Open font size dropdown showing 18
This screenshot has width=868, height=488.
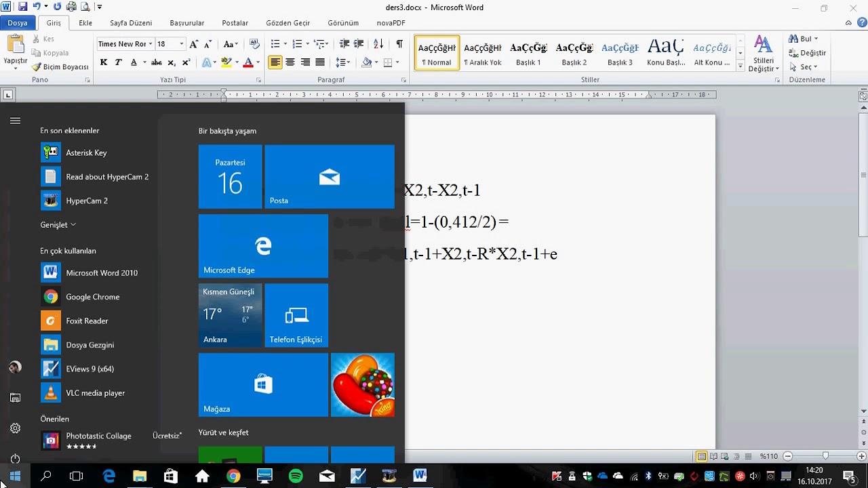(x=181, y=44)
